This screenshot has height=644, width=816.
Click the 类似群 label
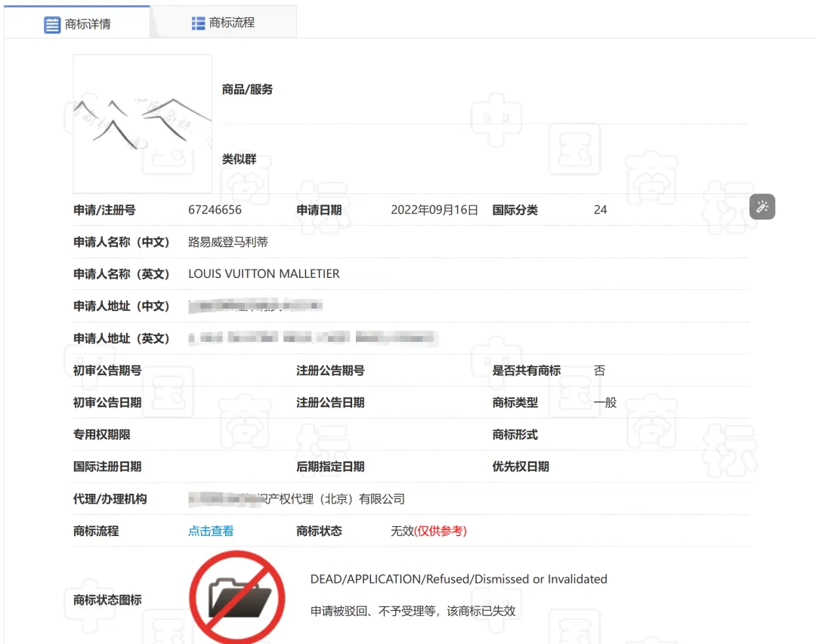(x=239, y=159)
